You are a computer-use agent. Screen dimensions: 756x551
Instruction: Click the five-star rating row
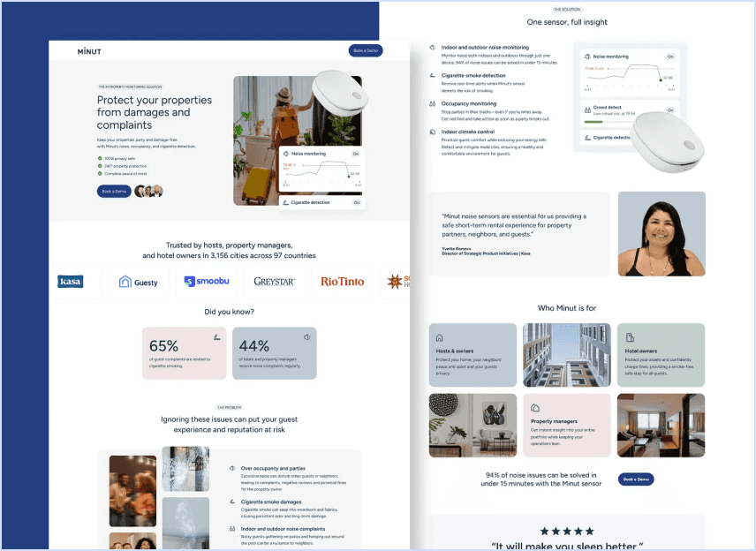coord(567,532)
